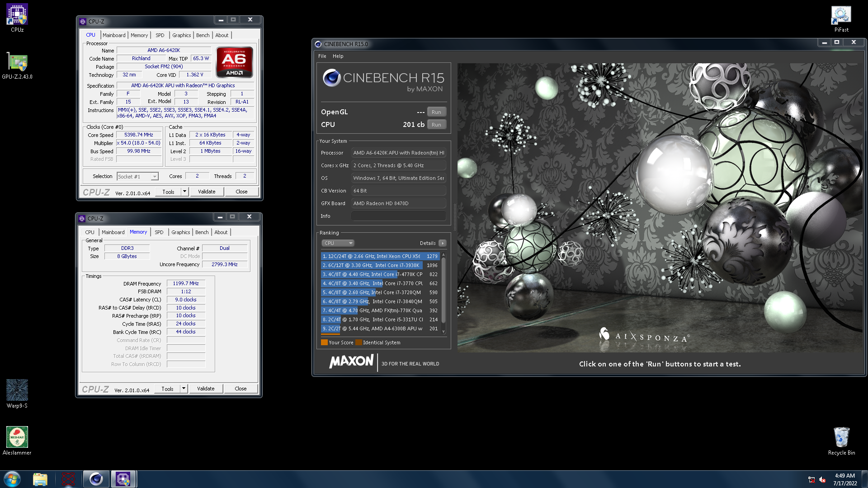Open Mainboard tab in lower CPU-Z

(113, 232)
